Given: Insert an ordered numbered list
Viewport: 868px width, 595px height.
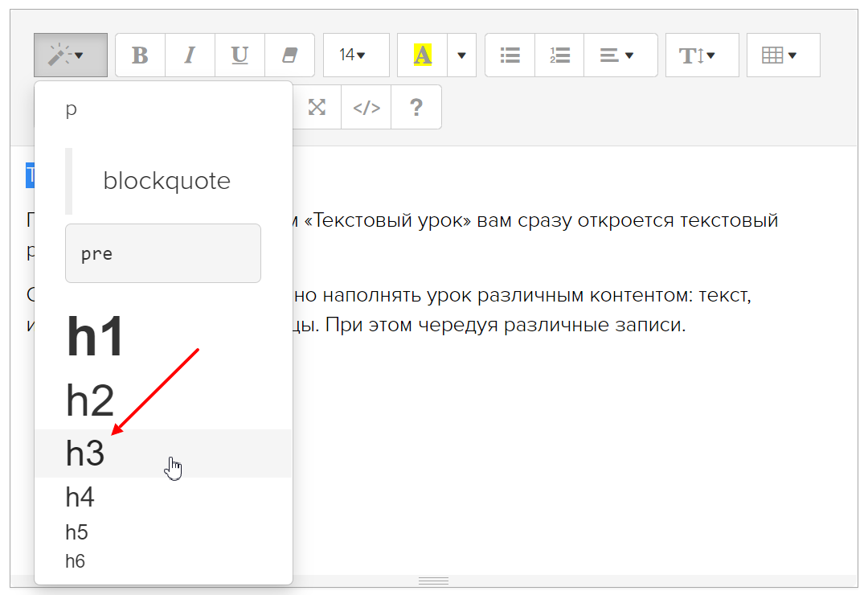Looking at the screenshot, I should click(x=559, y=55).
